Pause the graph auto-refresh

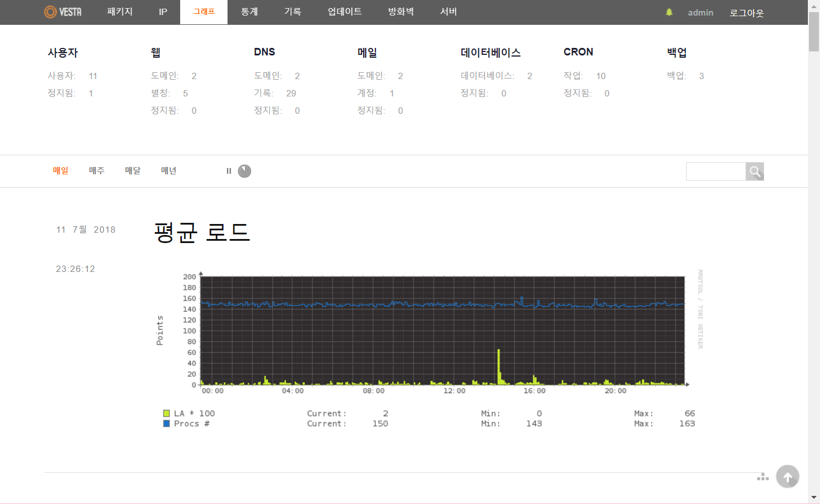coord(229,171)
